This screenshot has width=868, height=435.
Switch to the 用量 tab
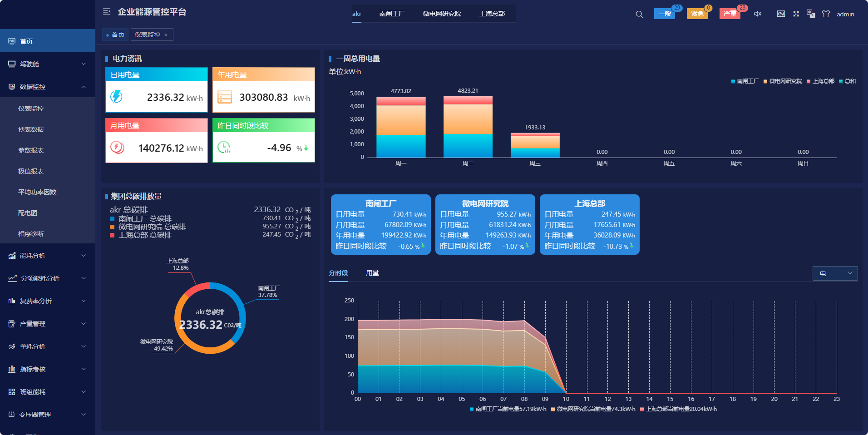[372, 273]
